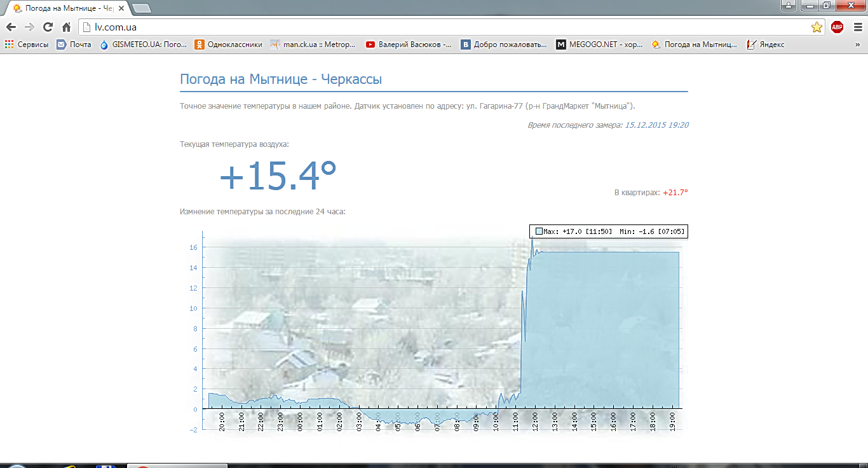The image size is (868, 468).
Task: Open a new tab
Action: [142, 8]
